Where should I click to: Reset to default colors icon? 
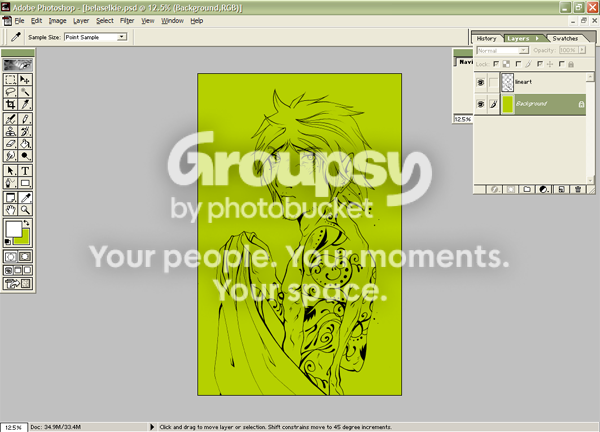(x=7, y=242)
